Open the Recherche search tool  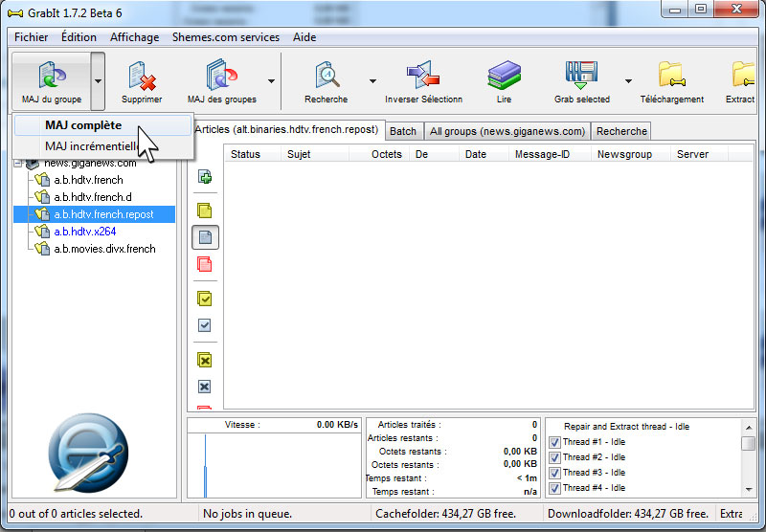point(327,75)
